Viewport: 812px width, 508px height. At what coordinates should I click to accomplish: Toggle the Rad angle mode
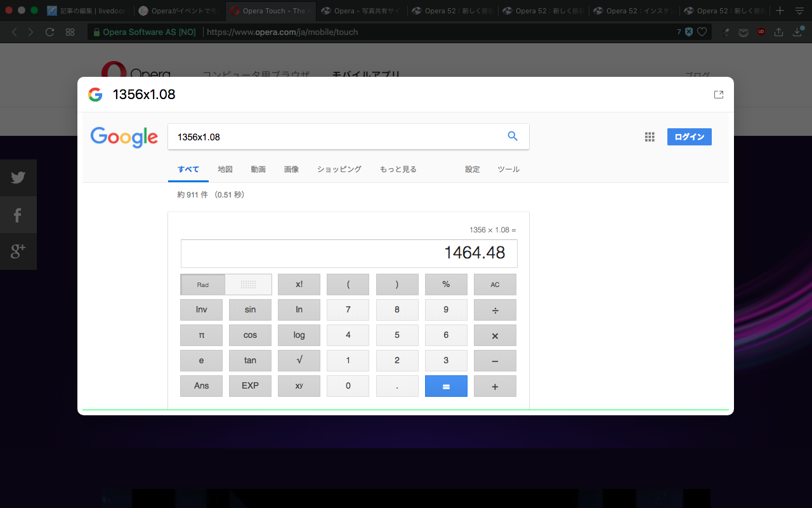point(203,284)
